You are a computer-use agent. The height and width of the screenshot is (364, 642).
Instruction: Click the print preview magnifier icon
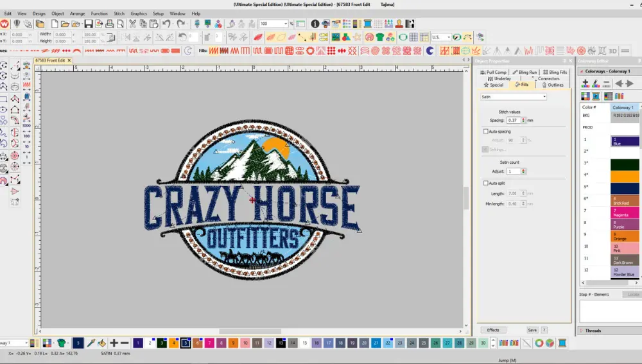(121, 24)
